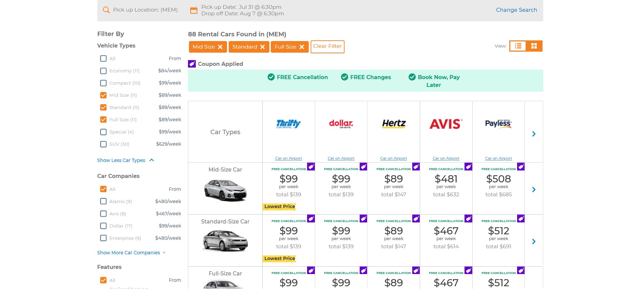This screenshot has width=644, height=290.
Task: Select the Alamo company checkbox
Action: pos(103,201)
